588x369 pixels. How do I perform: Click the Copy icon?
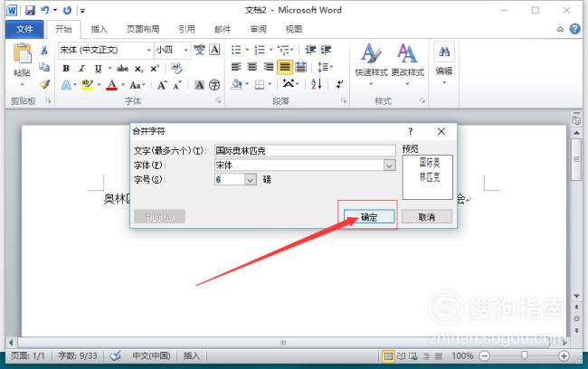tap(44, 67)
